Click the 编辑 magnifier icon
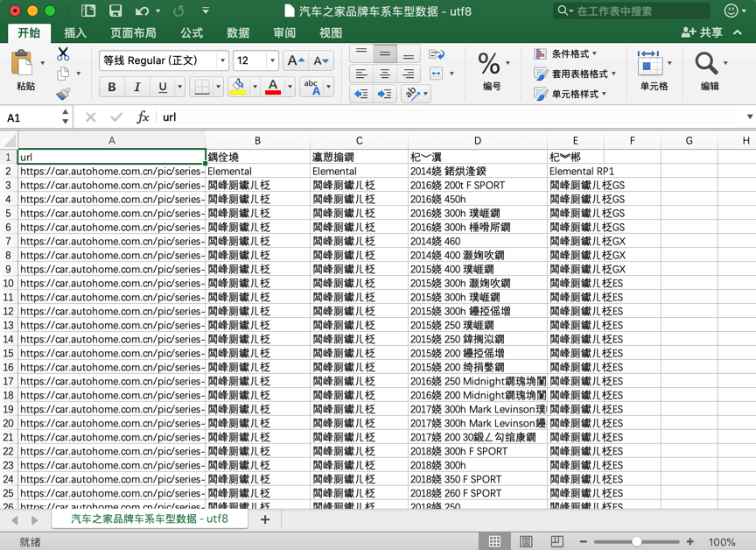Screen dimensions: 756x550 pyautogui.click(x=706, y=63)
